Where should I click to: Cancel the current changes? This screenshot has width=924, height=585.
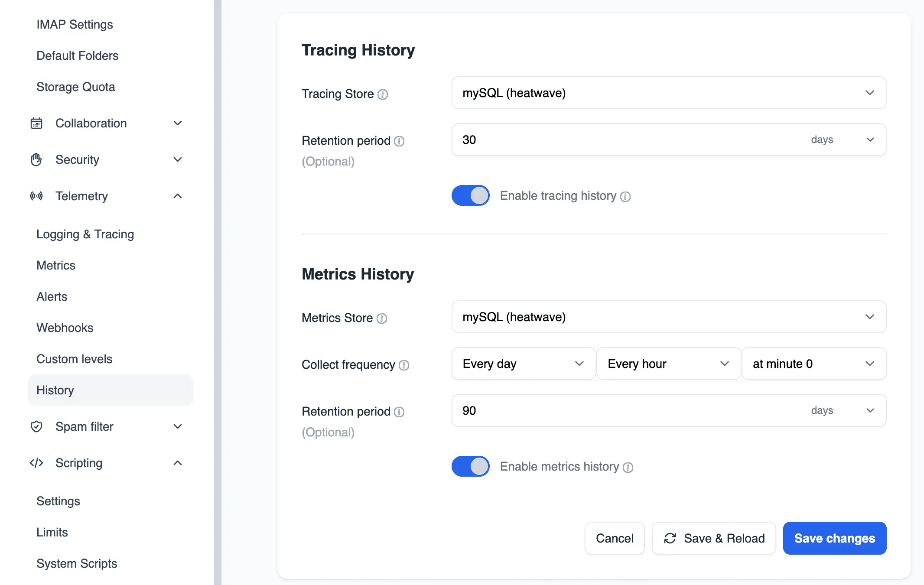[615, 538]
